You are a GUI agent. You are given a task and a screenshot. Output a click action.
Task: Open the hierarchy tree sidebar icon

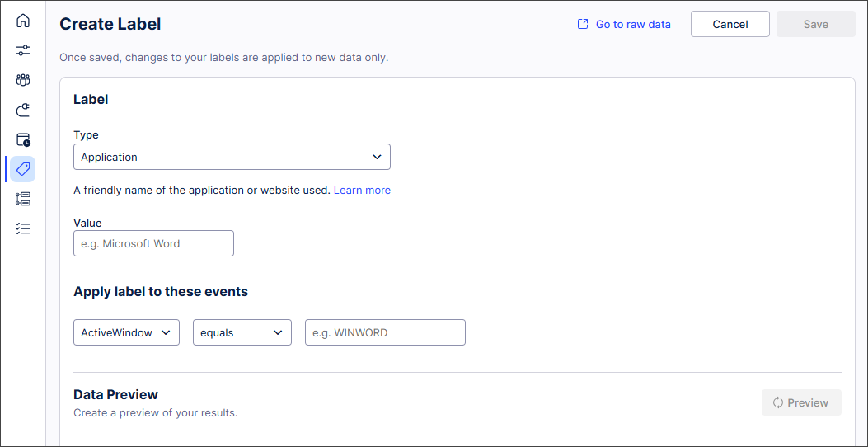[x=23, y=199]
